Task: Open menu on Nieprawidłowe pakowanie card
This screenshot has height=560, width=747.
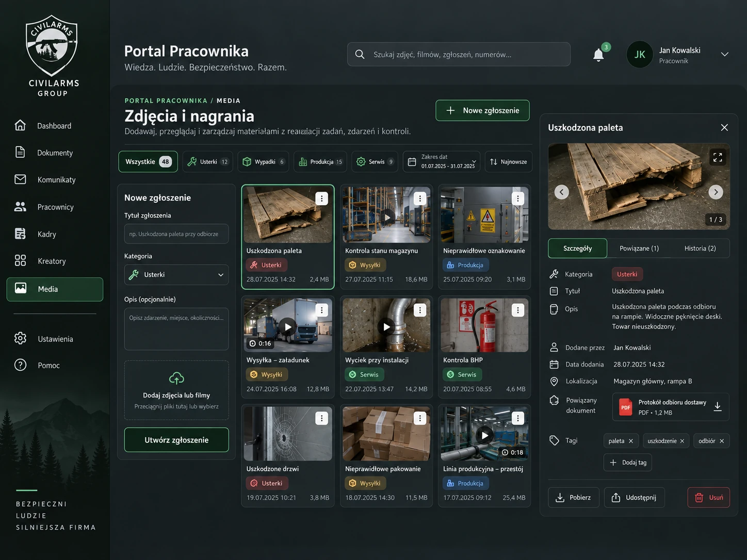Action: point(420,418)
